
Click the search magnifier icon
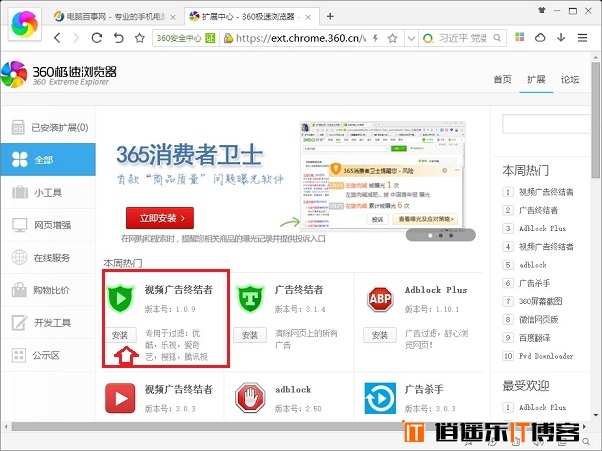[x=497, y=38]
